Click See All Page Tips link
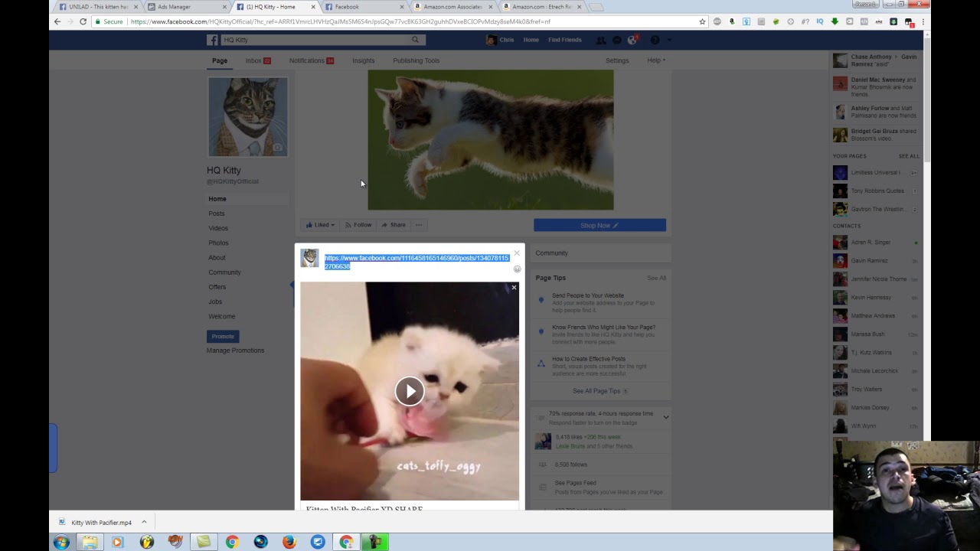Image resolution: width=980 pixels, height=551 pixels. pos(596,391)
